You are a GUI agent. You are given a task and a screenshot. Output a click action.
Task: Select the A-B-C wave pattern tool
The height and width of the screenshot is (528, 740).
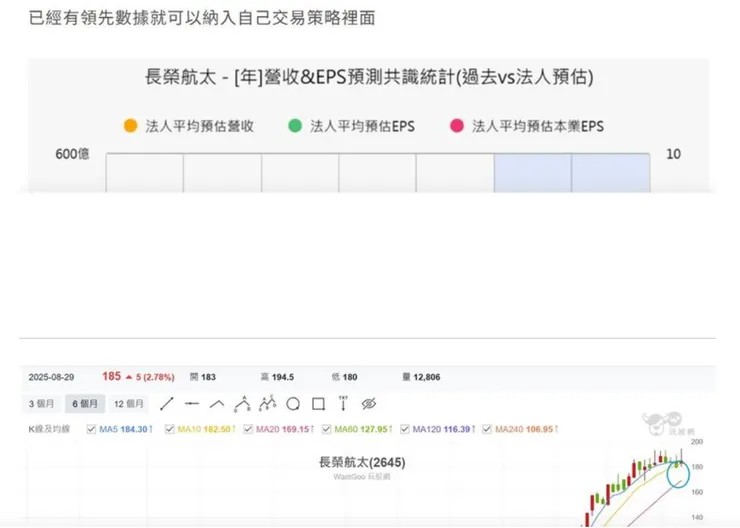tap(268, 403)
